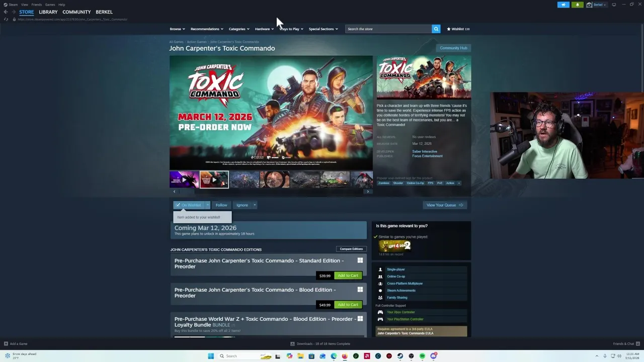Click the Community Hub button
This screenshot has height=362, width=644.
point(453,48)
